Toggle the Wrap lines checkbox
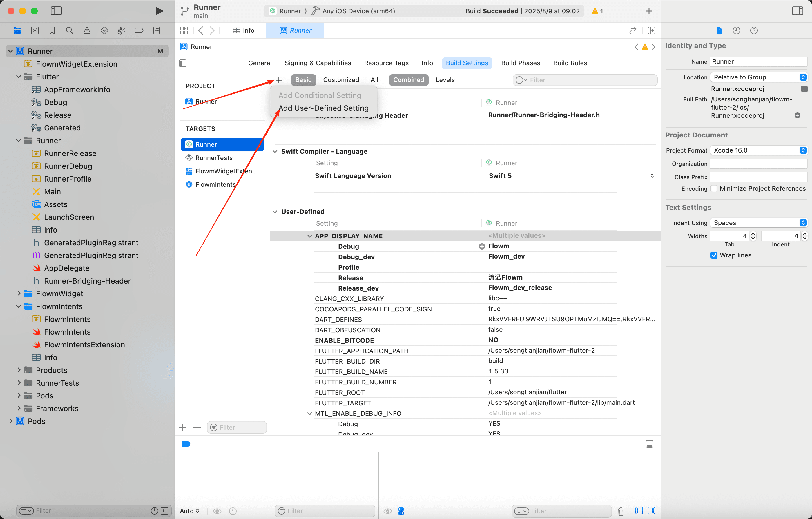Screen dimensions: 812x519 click(x=714, y=255)
